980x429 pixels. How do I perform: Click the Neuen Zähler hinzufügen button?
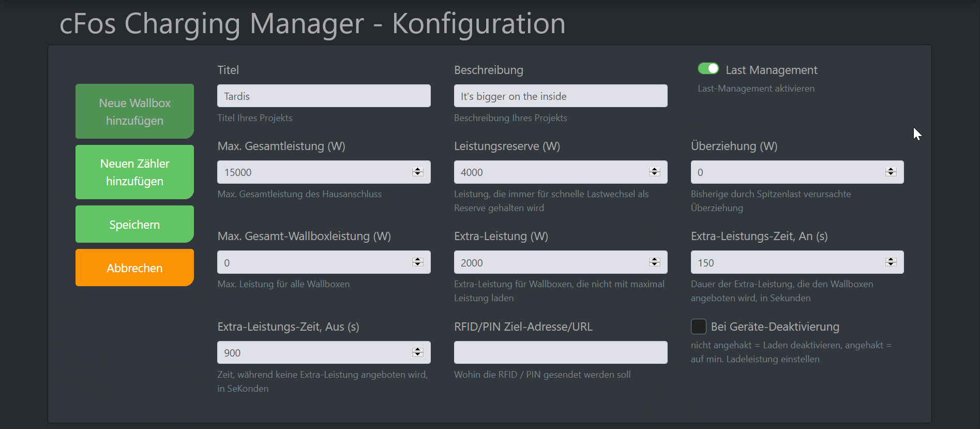[134, 172]
